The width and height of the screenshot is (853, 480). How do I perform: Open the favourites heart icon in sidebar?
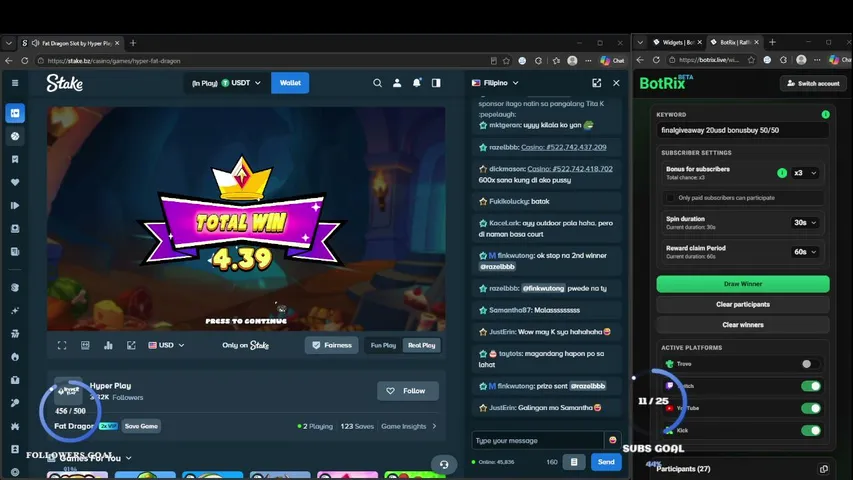15,182
